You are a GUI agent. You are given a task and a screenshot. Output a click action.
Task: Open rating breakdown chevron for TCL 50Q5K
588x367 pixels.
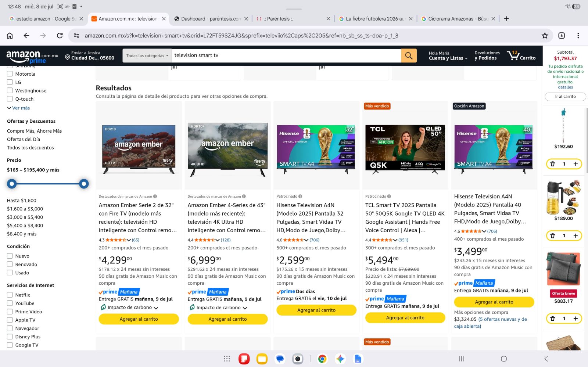(395, 240)
